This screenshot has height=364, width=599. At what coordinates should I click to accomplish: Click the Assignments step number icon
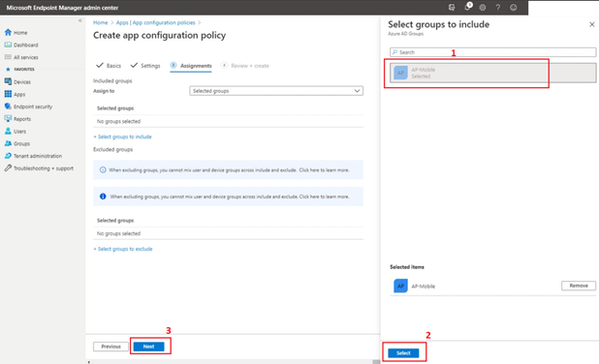click(x=173, y=65)
